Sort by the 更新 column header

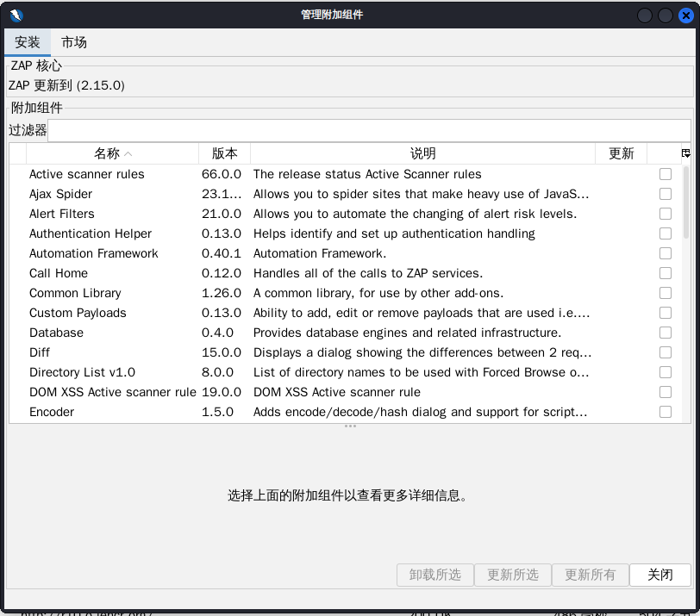click(621, 153)
